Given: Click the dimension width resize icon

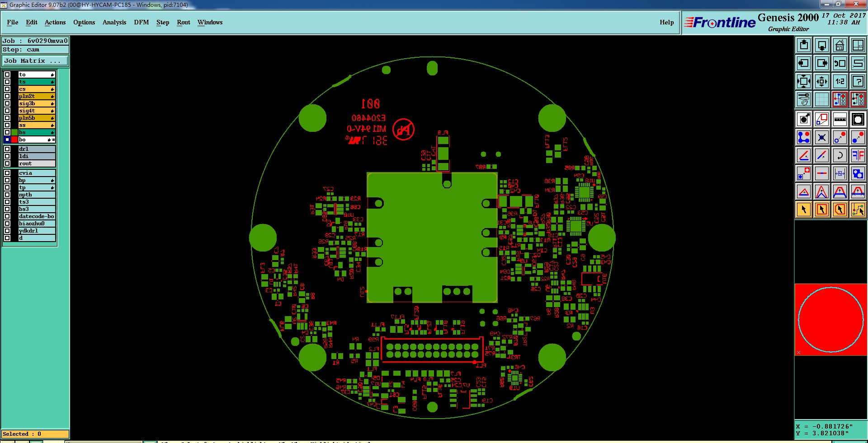Looking at the screenshot, I should pyautogui.click(x=840, y=173).
